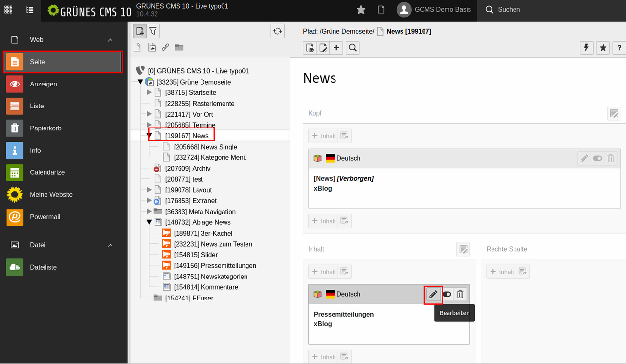Open bookmarks star in top bar

tap(361, 10)
